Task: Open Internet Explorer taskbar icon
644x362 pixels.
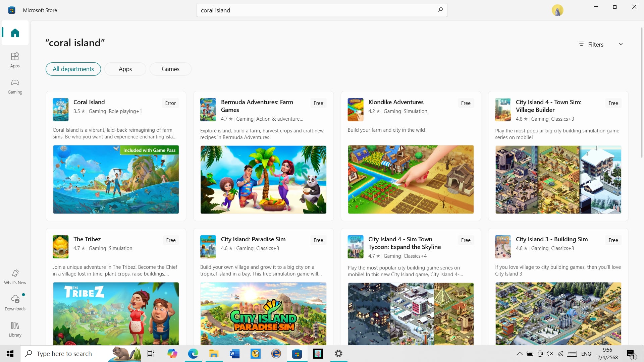Action: coord(276,354)
